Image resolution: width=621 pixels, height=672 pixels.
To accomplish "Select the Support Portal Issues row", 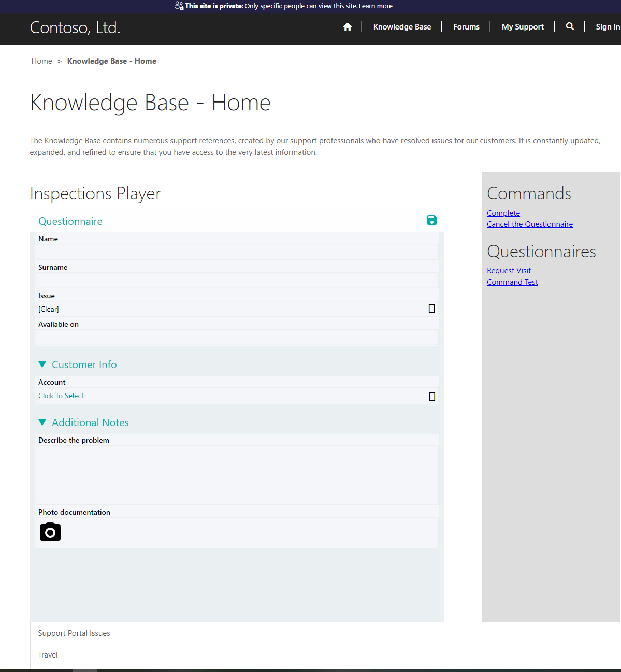I will coord(325,633).
